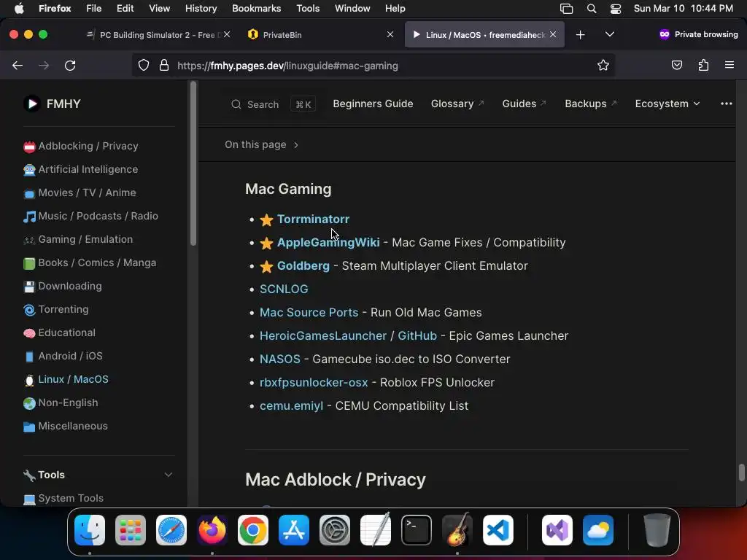This screenshot has height=560, width=747.
Task: Open the View menu
Action: [x=159, y=8]
